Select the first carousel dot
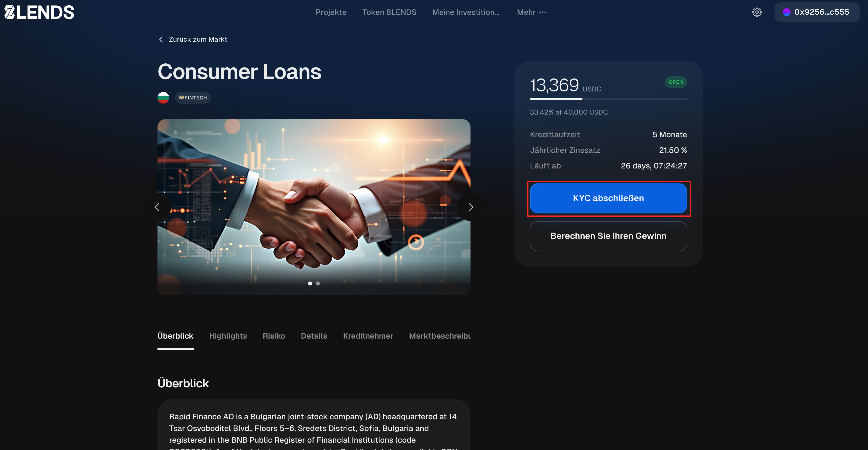868x450 pixels. (x=310, y=283)
